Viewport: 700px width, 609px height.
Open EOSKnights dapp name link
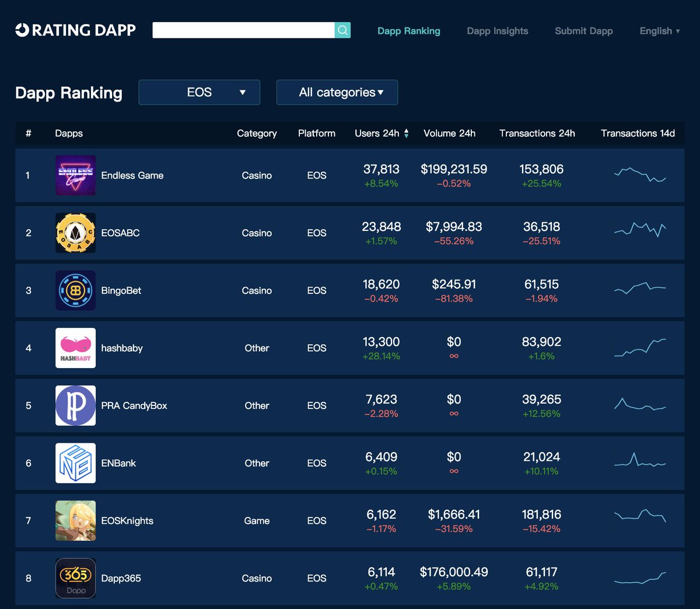click(127, 521)
